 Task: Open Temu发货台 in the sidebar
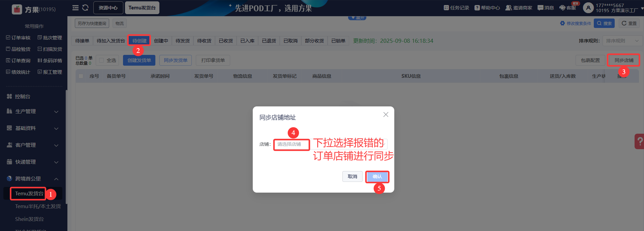click(x=29, y=194)
